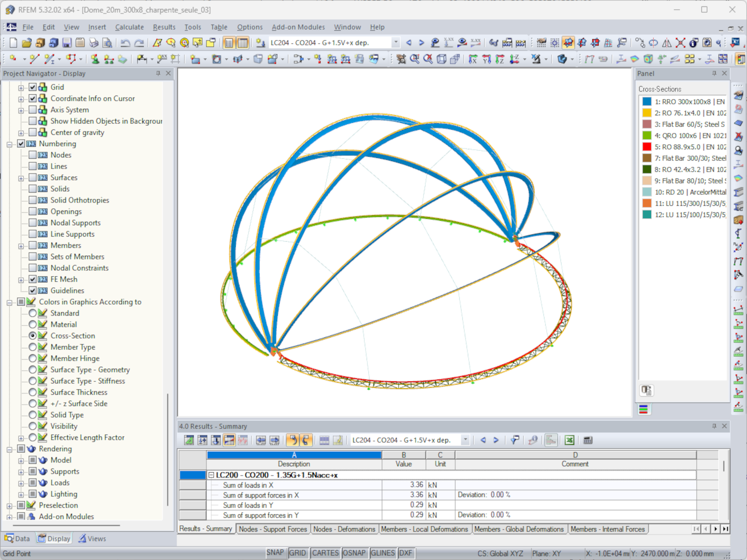Image resolution: width=747 pixels, height=560 pixels.
Task: Select the Member Type color radio button
Action: click(x=33, y=347)
